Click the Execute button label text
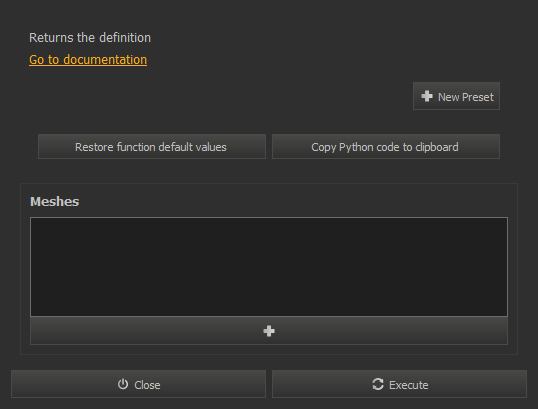This screenshot has width=538, height=409. coord(408,385)
